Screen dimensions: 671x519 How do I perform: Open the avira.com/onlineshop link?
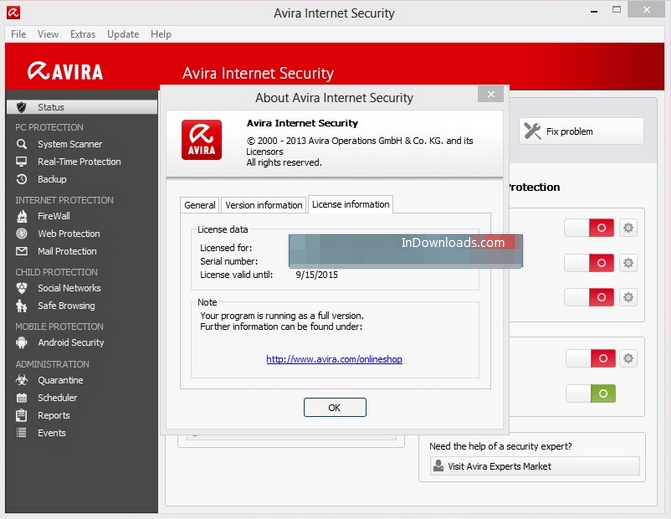pos(334,359)
